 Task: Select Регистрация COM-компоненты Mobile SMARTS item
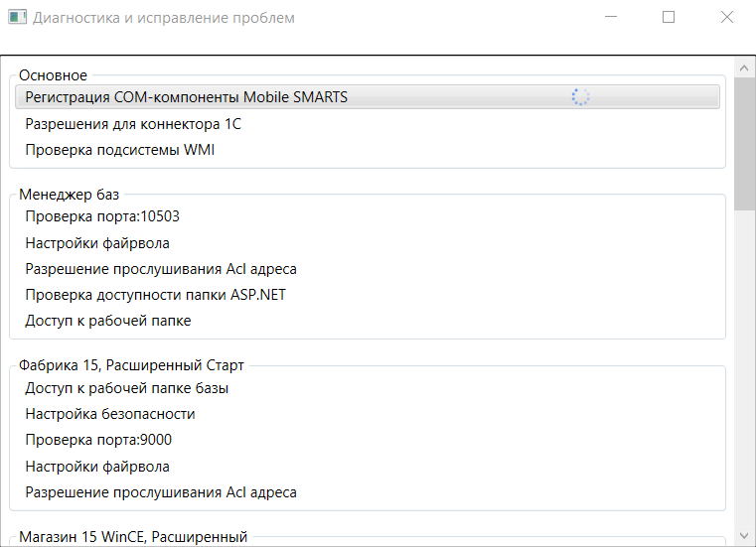(368, 97)
